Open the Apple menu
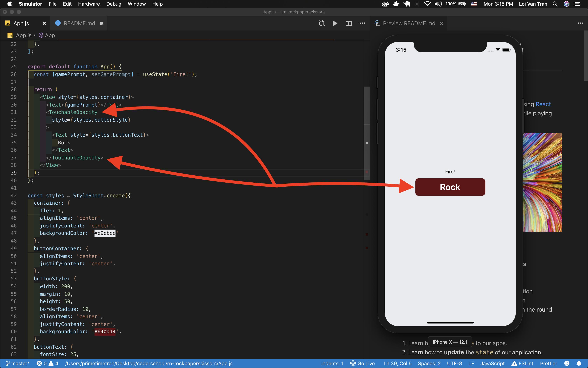The image size is (588, 368). pos(9,4)
